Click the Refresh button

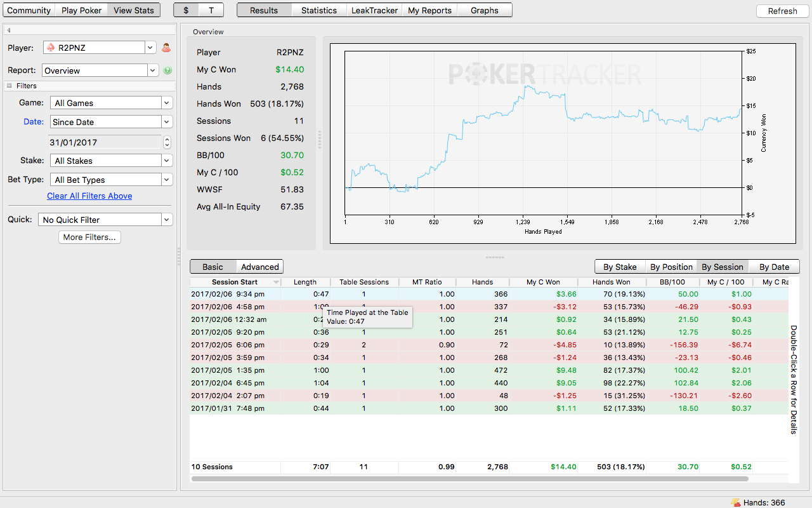click(x=782, y=11)
